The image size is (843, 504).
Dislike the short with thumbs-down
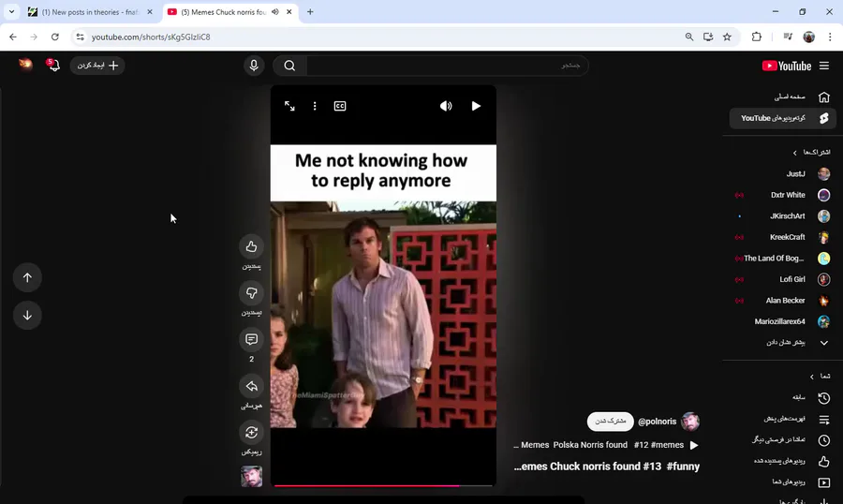251,293
